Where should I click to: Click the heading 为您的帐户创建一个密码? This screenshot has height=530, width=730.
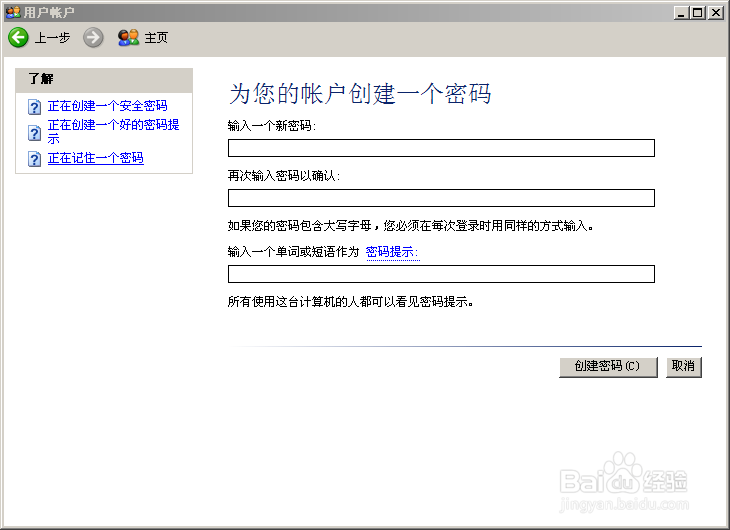point(360,94)
